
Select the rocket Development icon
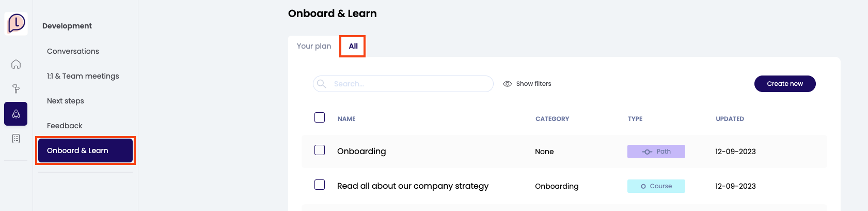click(16, 114)
